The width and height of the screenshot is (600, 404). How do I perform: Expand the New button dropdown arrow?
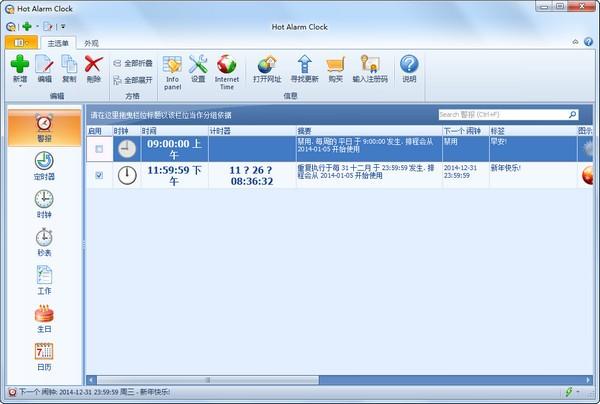tap(19, 86)
